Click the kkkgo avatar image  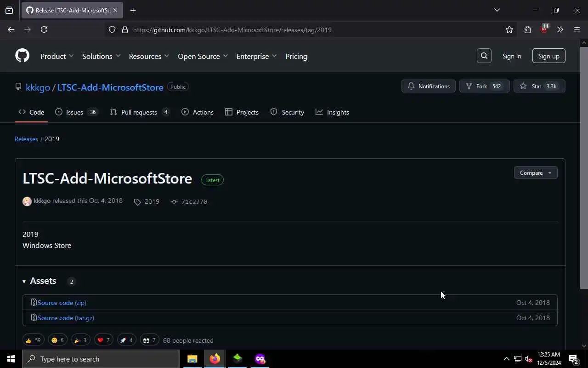coord(27,201)
